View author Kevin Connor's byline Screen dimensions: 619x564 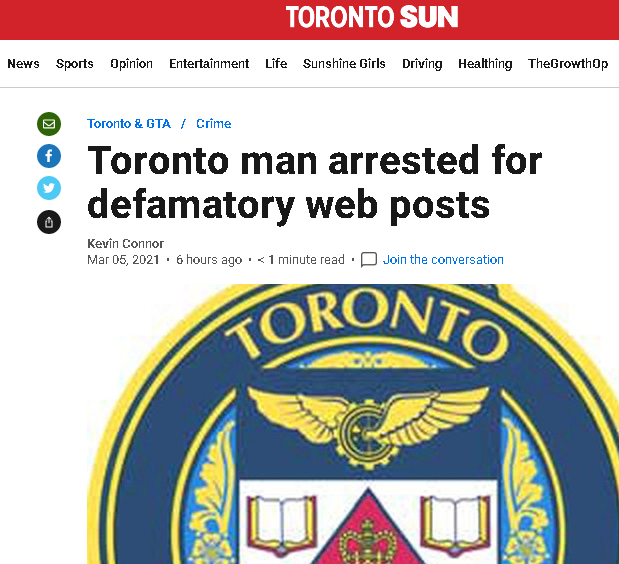[x=126, y=244]
